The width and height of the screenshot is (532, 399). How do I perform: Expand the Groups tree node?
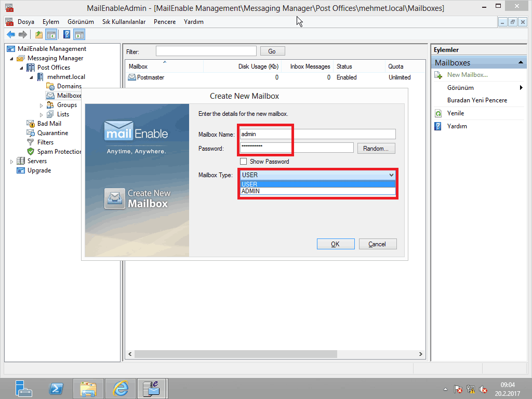[42, 105]
